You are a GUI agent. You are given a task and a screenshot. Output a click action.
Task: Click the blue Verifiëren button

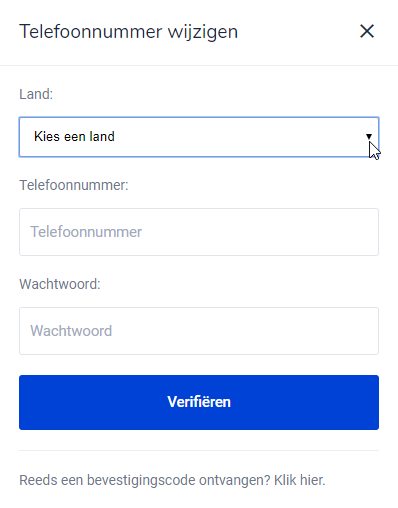(x=199, y=402)
